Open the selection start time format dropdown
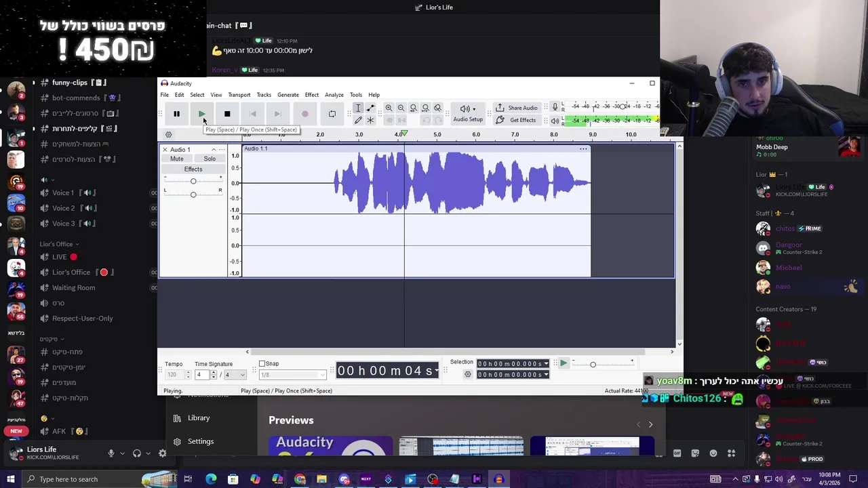 click(x=546, y=364)
